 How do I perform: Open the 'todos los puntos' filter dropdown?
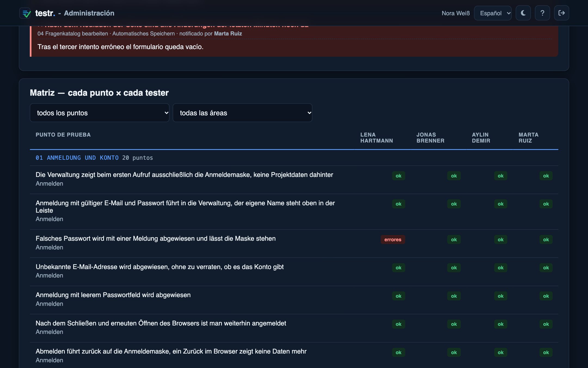99,113
